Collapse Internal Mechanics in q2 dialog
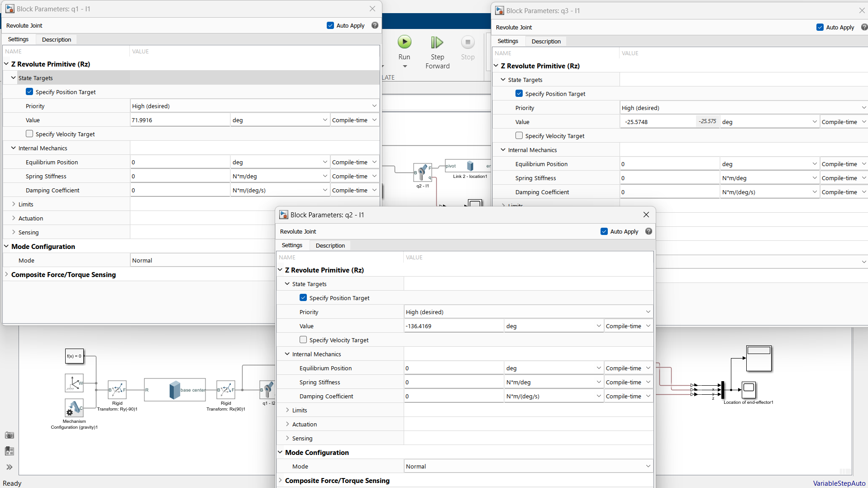868x488 pixels. click(x=287, y=354)
